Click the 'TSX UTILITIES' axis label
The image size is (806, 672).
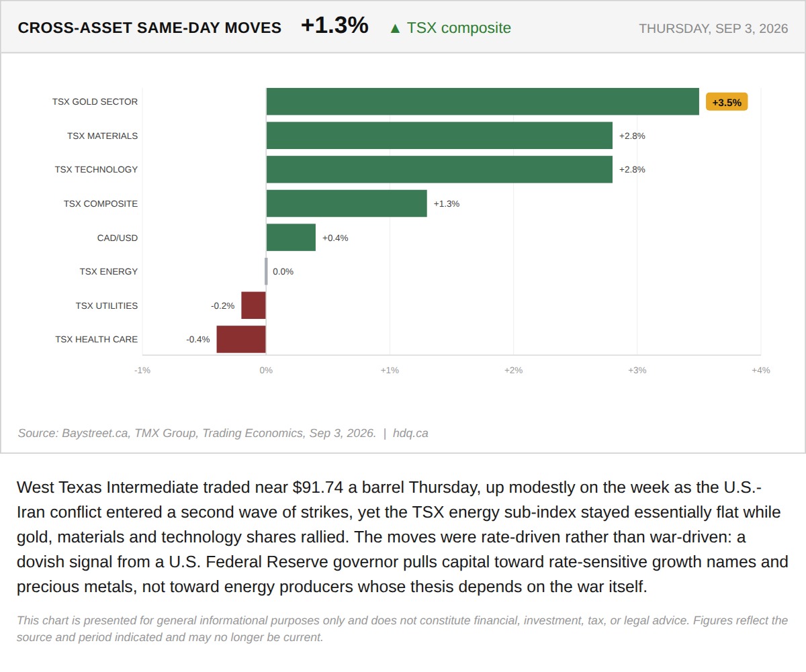(106, 305)
